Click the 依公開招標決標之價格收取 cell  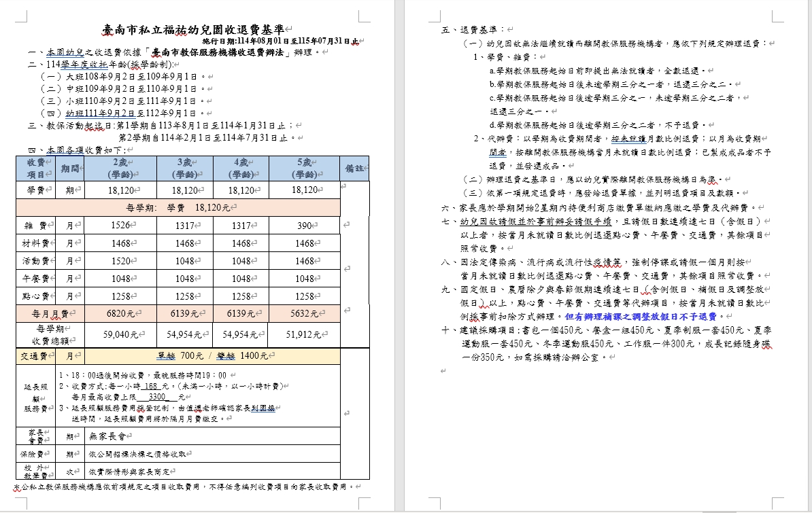click(137, 453)
